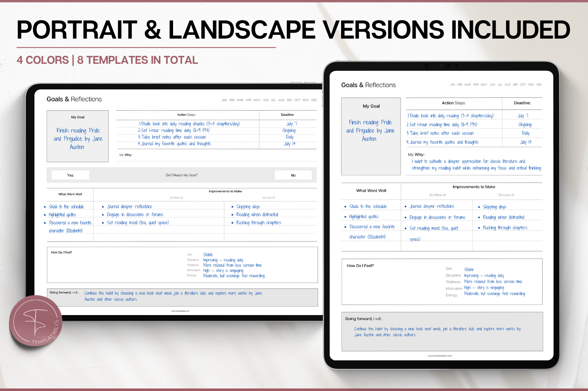Open the templatables.com link on the landscape planner
Viewport: 588px width, 391px height.
[180, 311]
